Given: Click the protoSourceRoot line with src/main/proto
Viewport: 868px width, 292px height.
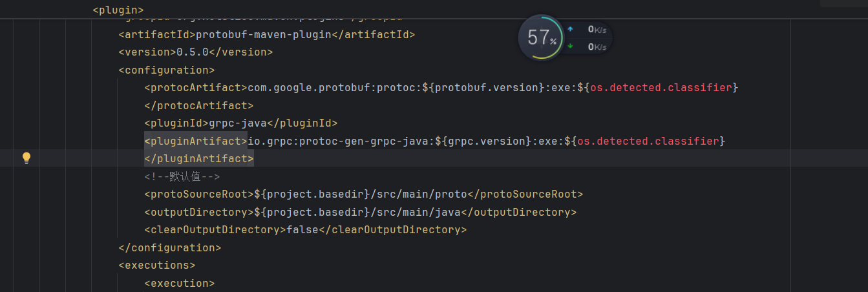Looking at the screenshot, I should pos(364,194).
